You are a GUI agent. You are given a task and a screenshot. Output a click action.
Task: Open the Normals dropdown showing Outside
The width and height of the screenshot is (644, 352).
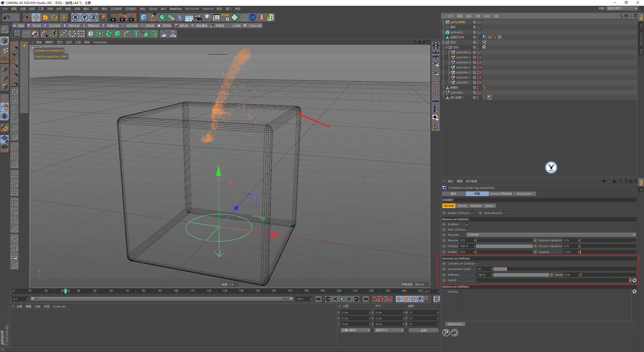(551, 235)
